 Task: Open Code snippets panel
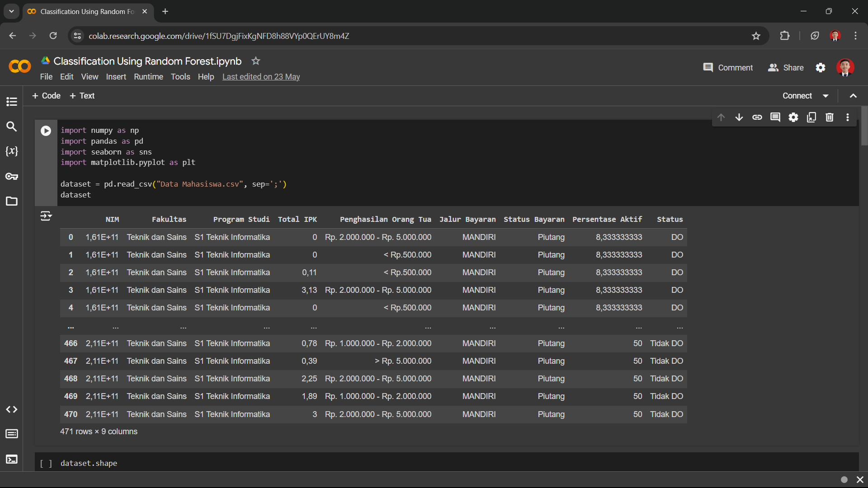tap(12, 409)
